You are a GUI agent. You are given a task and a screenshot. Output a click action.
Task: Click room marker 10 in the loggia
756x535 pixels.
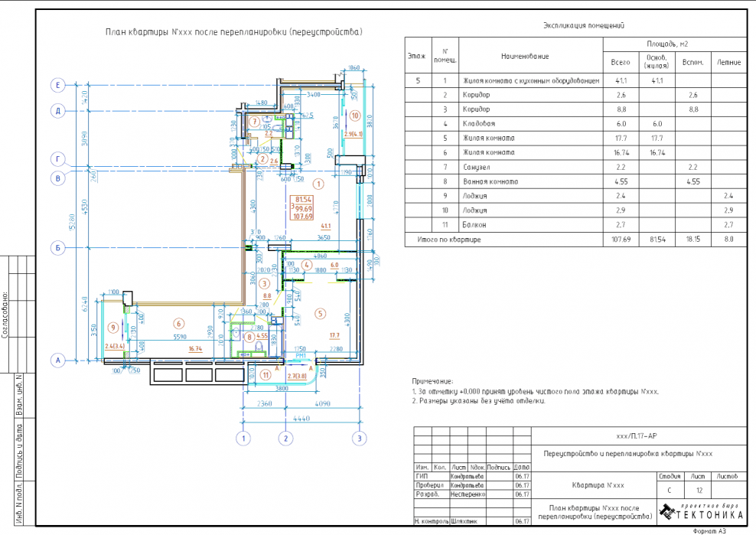coord(355,116)
